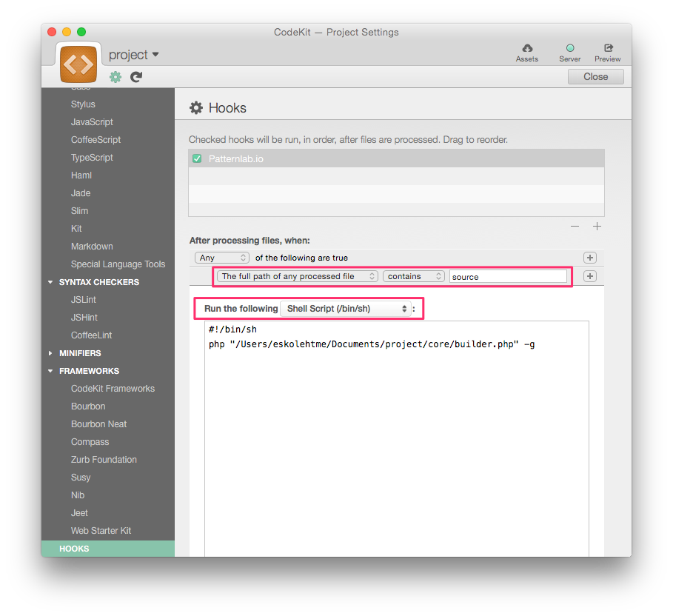Select CoffeeLint syntax checker
The width and height of the screenshot is (673, 616).
click(x=91, y=335)
